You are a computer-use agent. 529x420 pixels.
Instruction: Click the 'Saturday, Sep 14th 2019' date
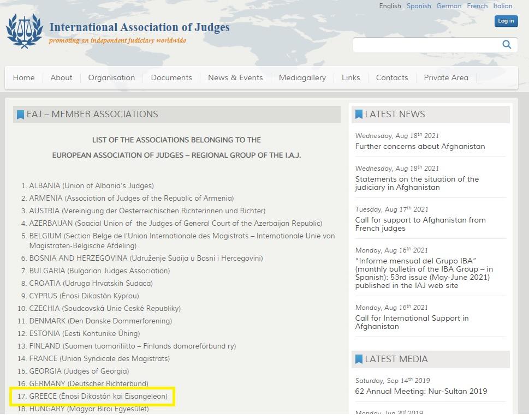393,380
